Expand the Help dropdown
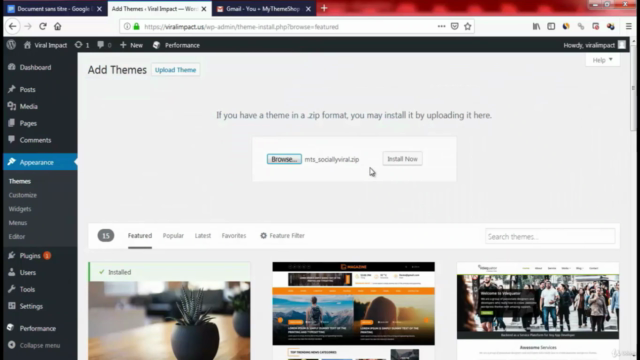640x360 pixels. click(x=602, y=60)
